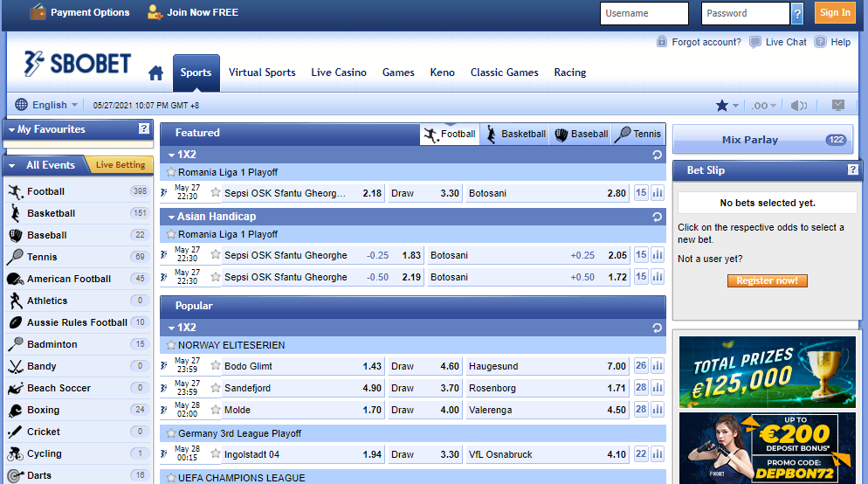Click Sign In button

coord(835,13)
